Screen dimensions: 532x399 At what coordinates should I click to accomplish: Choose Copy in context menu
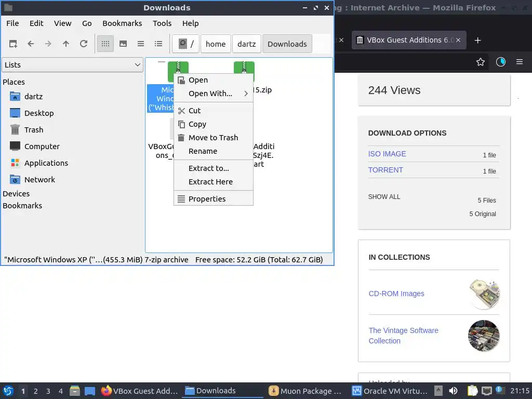point(214,124)
